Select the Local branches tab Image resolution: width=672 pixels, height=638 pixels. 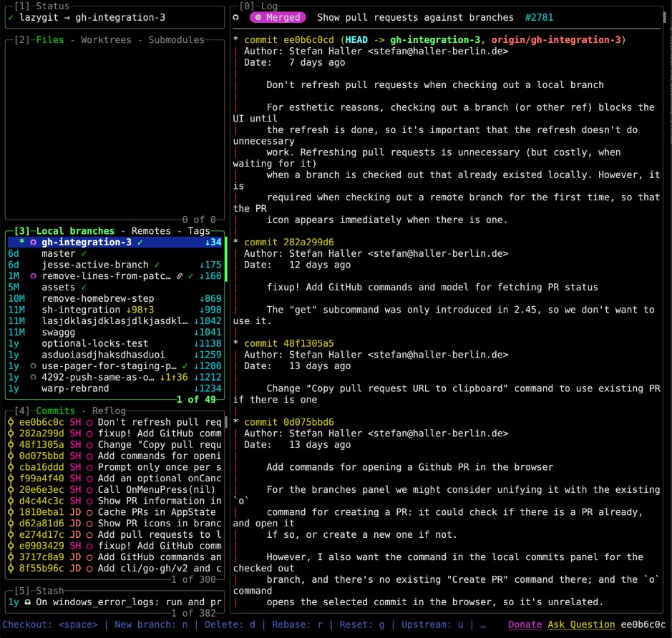[75, 231]
